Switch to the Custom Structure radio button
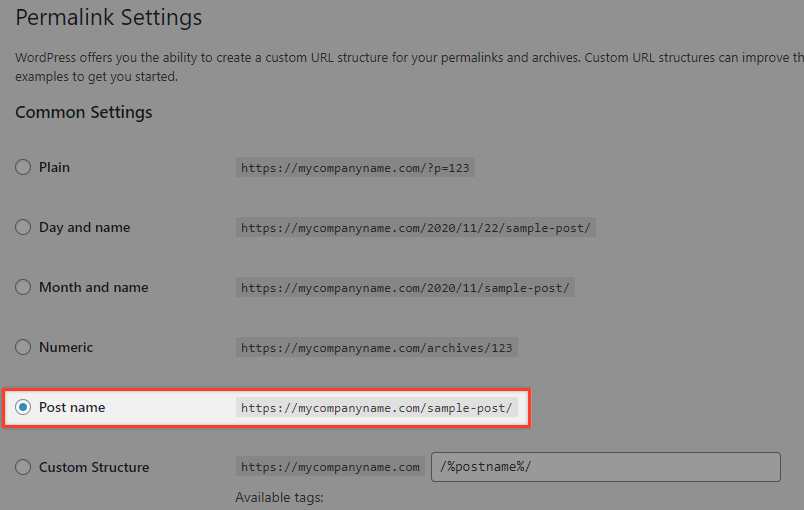 [x=23, y=467]
